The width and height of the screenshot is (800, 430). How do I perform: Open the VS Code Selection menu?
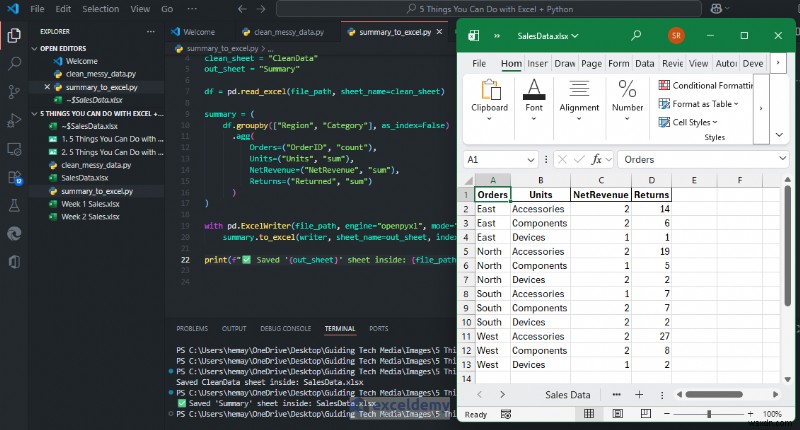coord(101,9)
